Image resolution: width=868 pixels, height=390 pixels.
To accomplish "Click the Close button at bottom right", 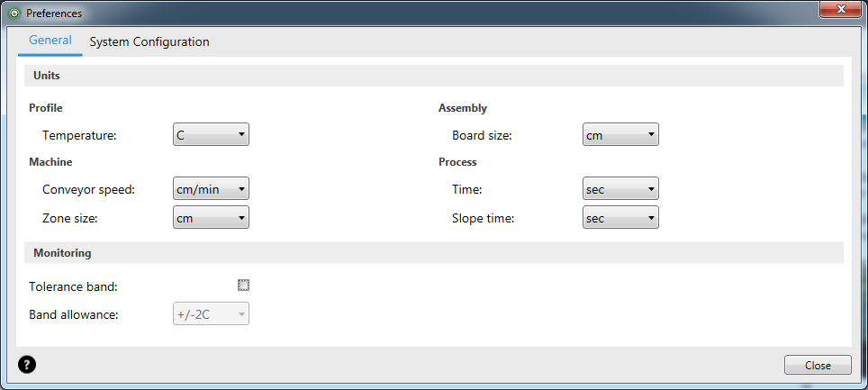I will click(818, 365).
